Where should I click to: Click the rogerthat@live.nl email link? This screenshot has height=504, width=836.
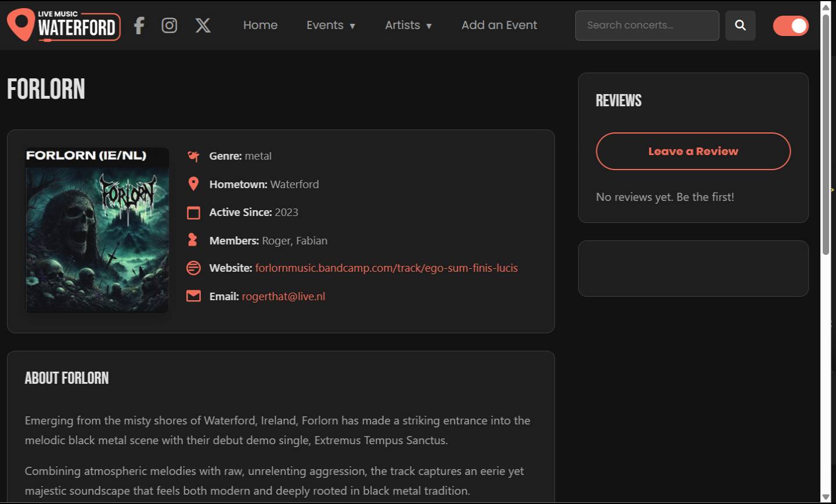[x=283, y=297]
